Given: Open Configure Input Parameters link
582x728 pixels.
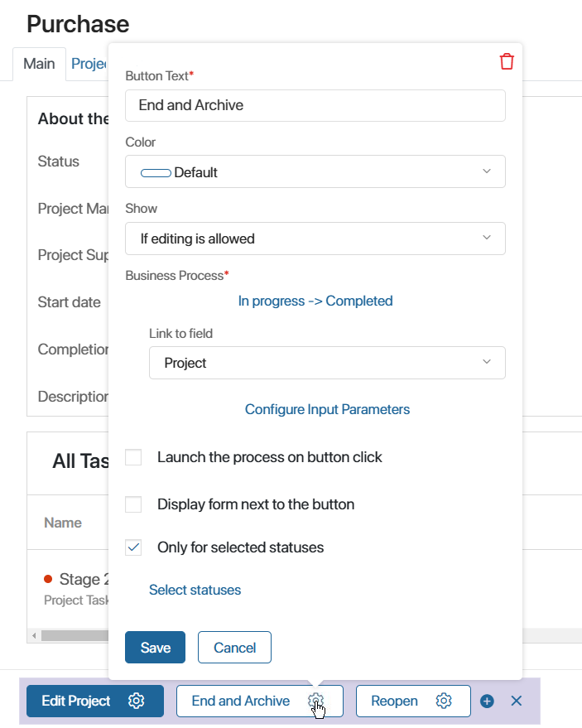Looking at the screenshot, I should (327, 409).
